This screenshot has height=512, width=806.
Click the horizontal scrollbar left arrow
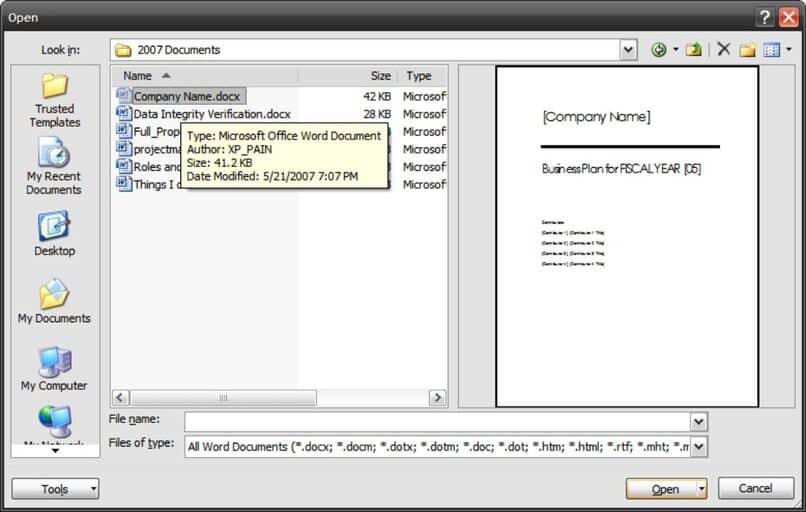point(120,397)
